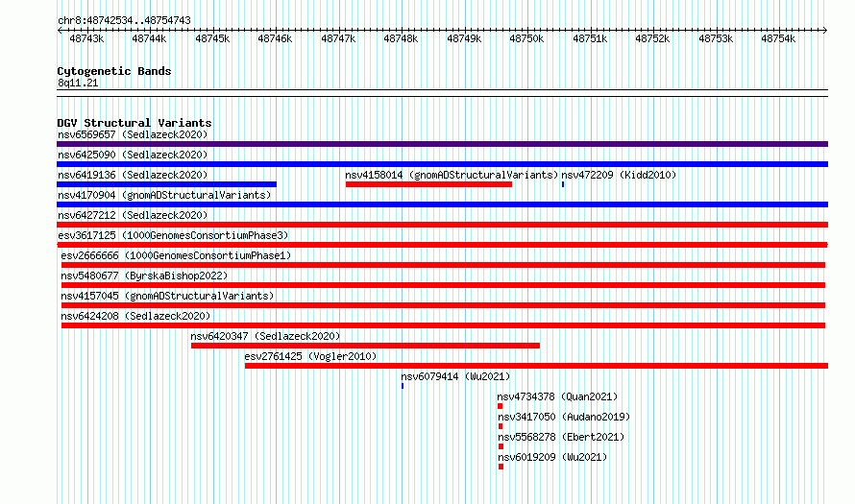Open the nsv6019209 (Wu2021) label
This screenshot has height=504, width=855.
pyautogui.click(x=552, y=457)
